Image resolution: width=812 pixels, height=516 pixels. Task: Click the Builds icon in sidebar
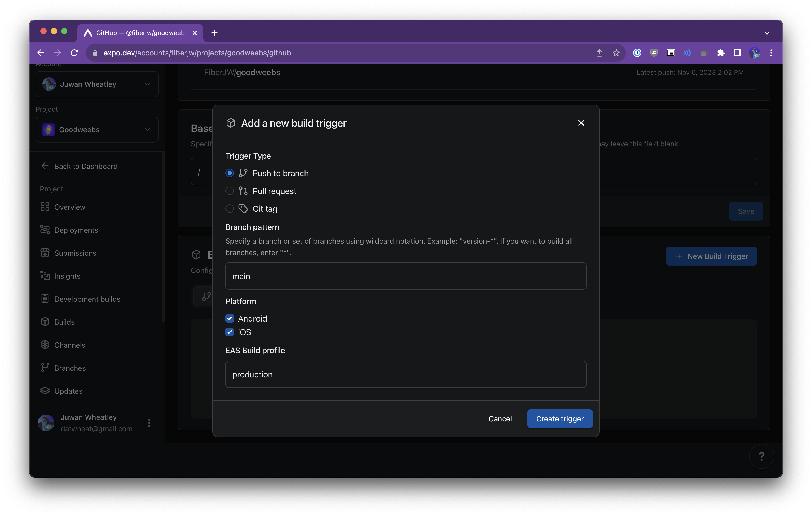pyautogui.click(x=45, y=322)
